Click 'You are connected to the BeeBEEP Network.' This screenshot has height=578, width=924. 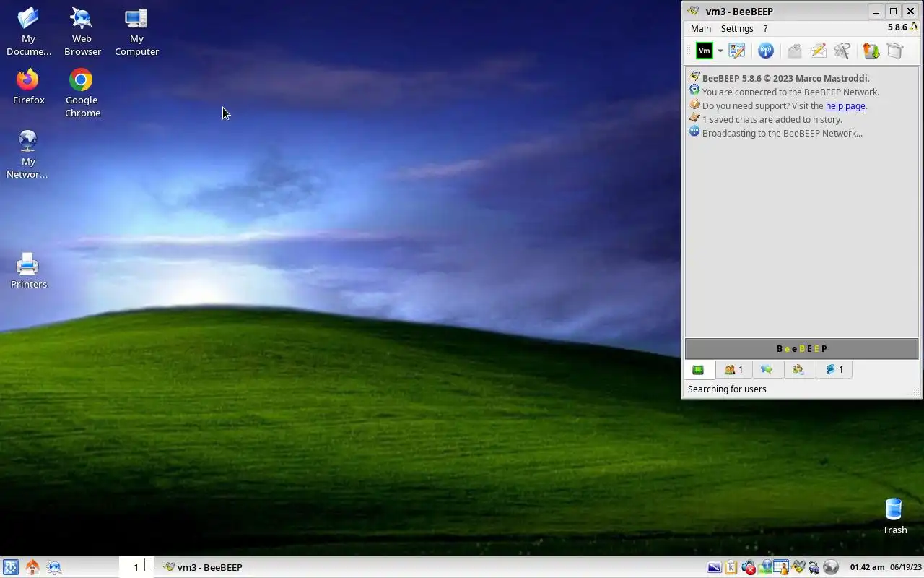pos(790,92)
